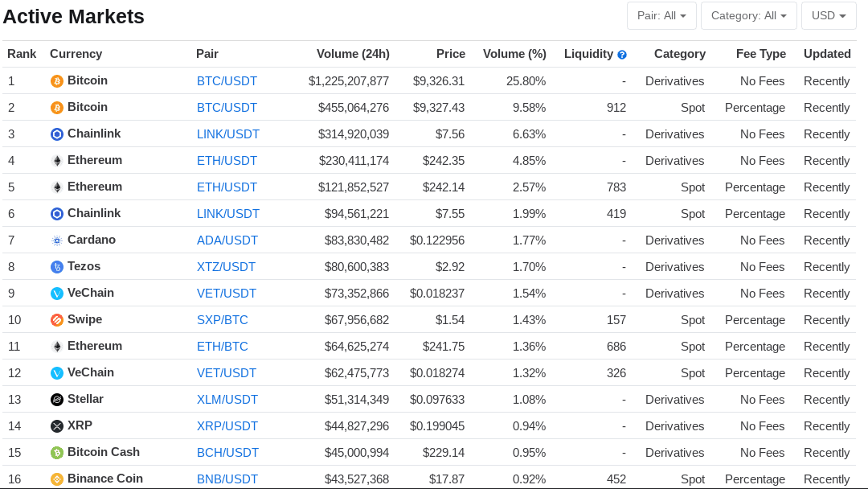Click the Bitcoin coin icon in rank 1 row
Image resolution: width=868 pixels, height=489 pixels.
[x=57, y=81]
